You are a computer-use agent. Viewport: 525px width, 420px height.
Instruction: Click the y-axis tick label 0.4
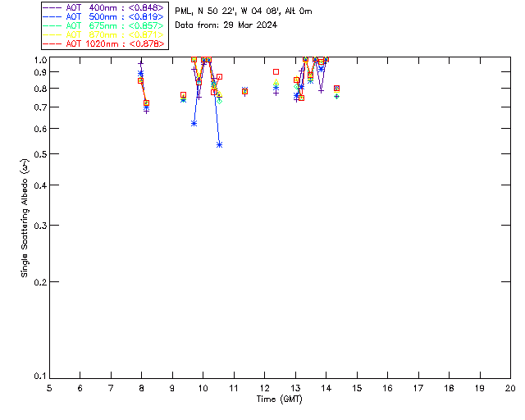[x=40, y=185]
